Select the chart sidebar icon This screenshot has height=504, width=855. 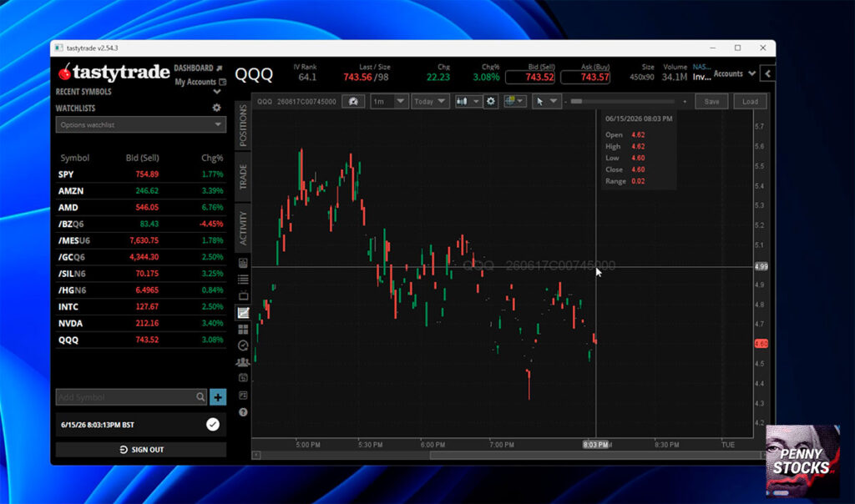243,313
